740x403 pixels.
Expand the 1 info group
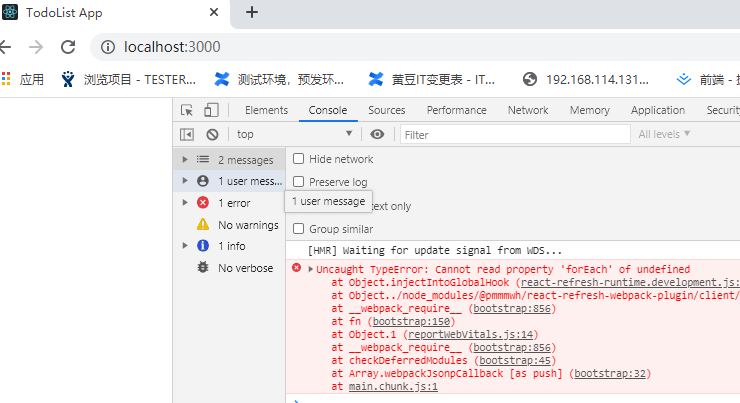(x=185, y=246)
